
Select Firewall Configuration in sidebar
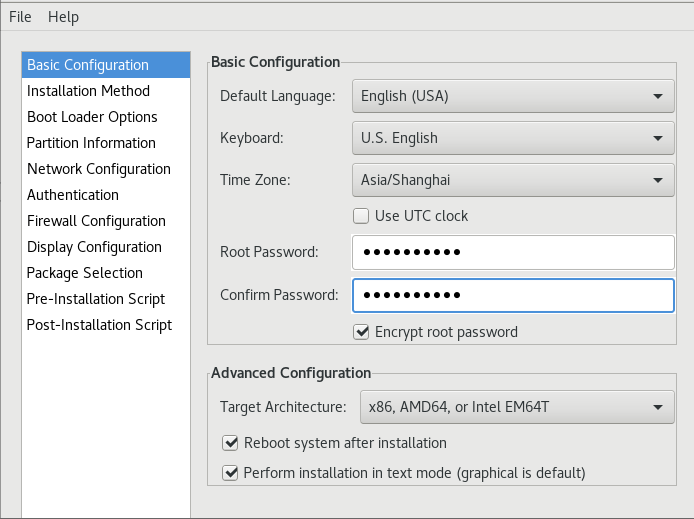coord(96,221)
